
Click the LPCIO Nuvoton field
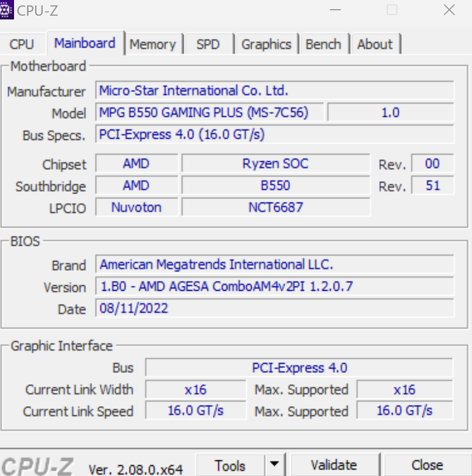[x=137, y=207]
